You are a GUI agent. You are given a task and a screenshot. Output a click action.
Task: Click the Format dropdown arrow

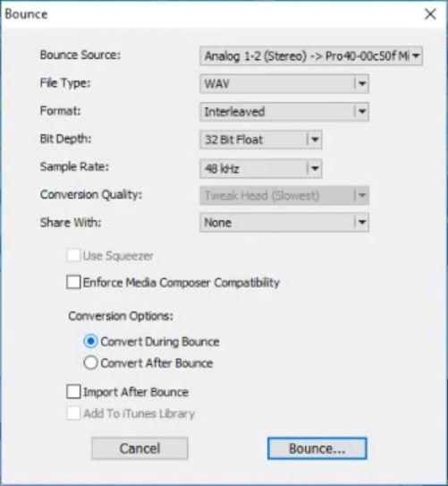[x=361, y=112]
